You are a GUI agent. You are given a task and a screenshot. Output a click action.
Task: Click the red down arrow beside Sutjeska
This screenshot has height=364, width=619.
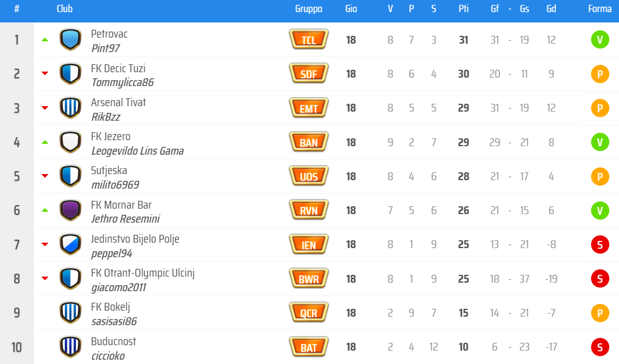45,176
